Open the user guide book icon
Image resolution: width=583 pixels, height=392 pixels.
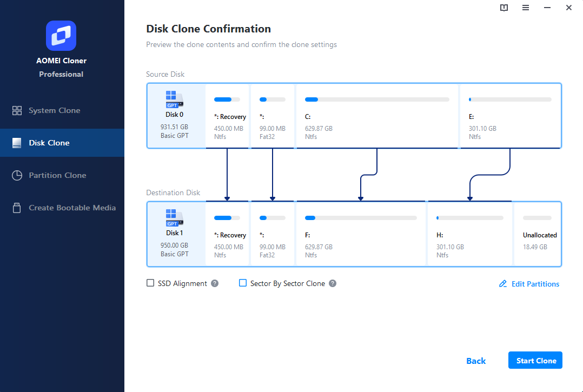[x=504, y=8]
